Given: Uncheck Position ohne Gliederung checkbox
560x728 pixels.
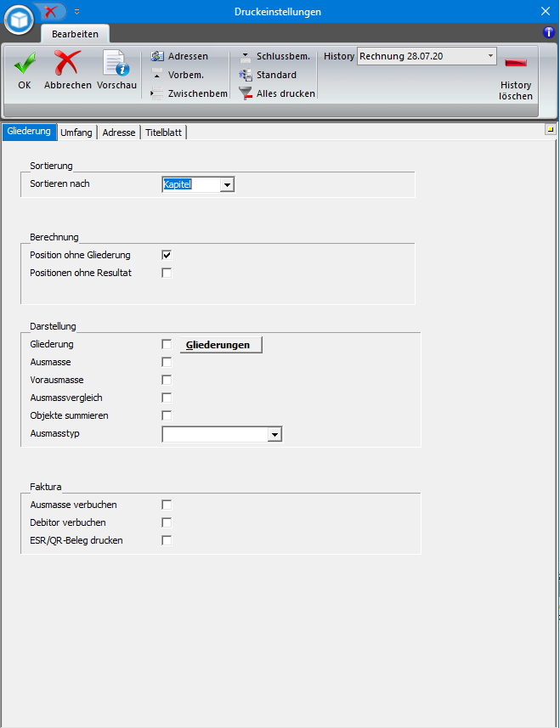Looking at the screenshot, I should pos(167,255).
